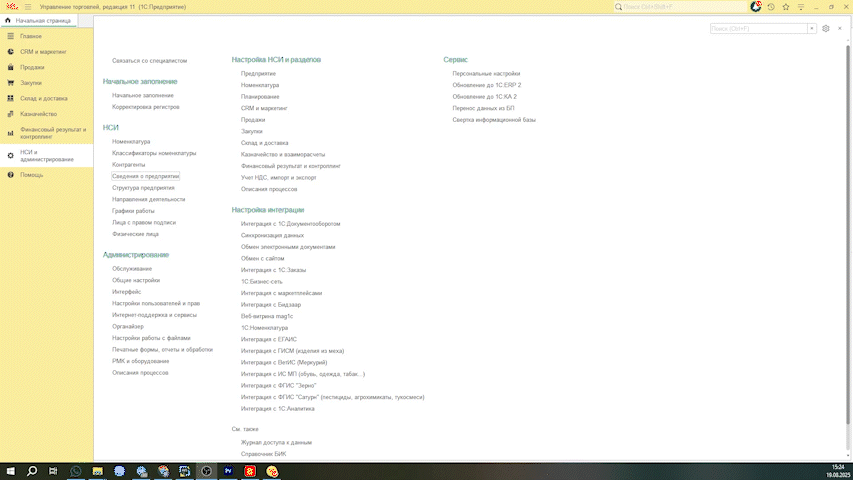Close the section menu panel
The width and height of the screenshot is (854, 480).
pyautogui.click(x=840, y=28)
